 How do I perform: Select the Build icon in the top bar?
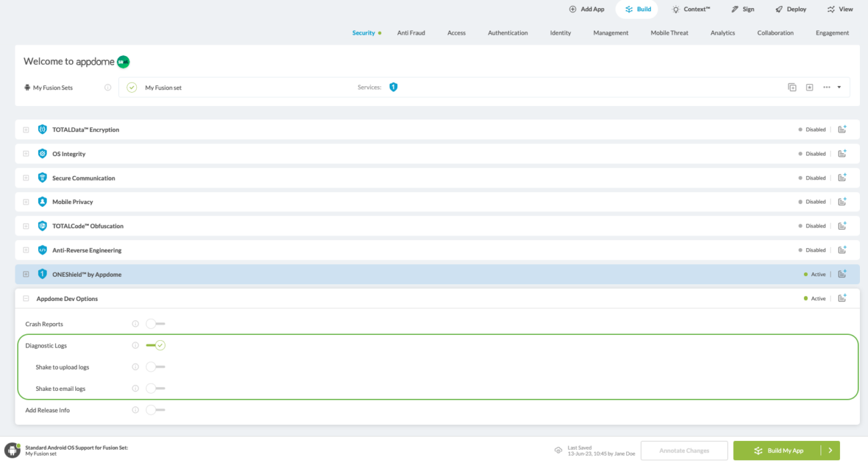628,9
